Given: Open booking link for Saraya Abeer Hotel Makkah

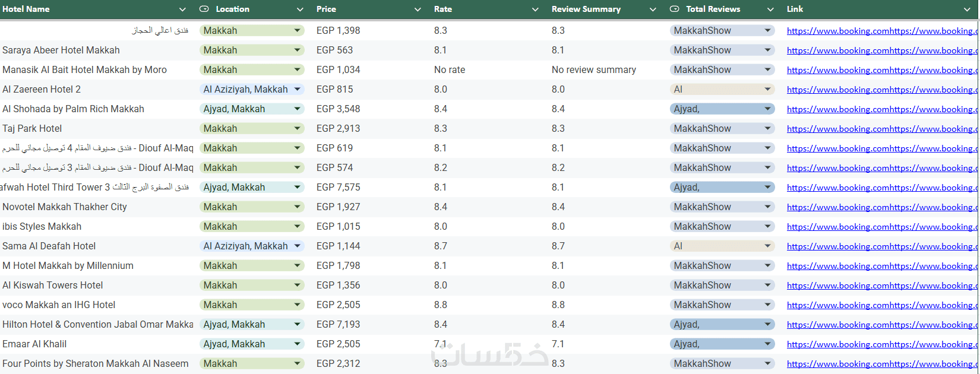Looking at the screenshot, I should pyautogui.click(x=879, y=50).
